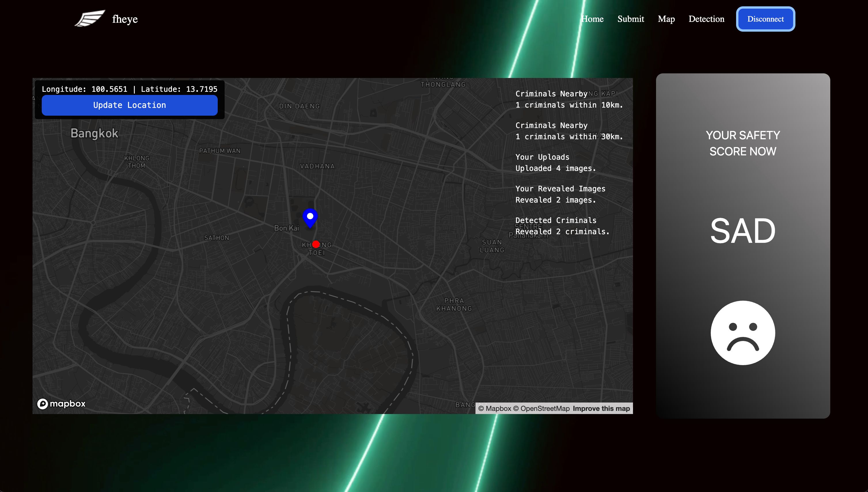Viewport: 868px width, 492px height.
Task: Click the mapbox logo on the map
Action: (61, 403)
